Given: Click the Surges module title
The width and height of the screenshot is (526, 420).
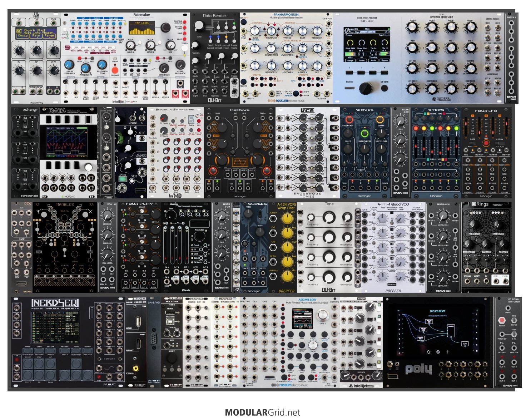Looking at the screenshot, I should coord(257,204).
